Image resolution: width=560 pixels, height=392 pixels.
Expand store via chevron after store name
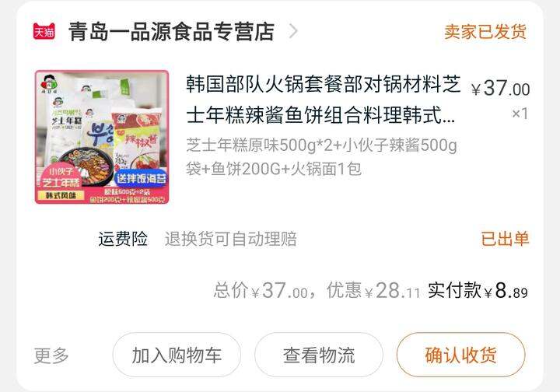(293, 31)
